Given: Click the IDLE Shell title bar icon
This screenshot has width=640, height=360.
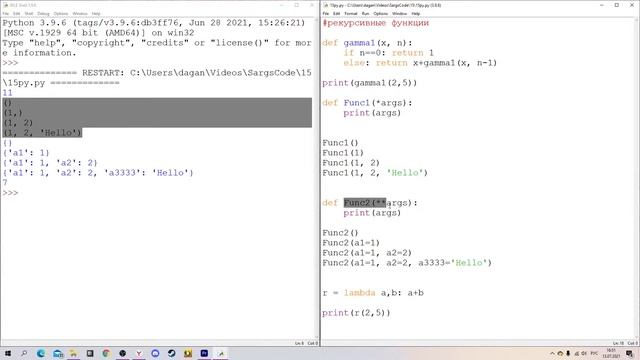Looking at the screenshot, I should 5,5.
